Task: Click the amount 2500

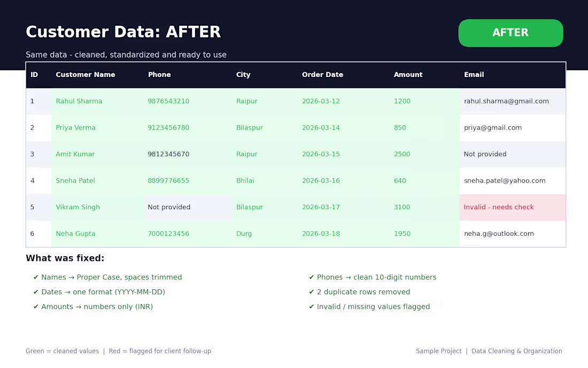Action: tap(402, 154)
